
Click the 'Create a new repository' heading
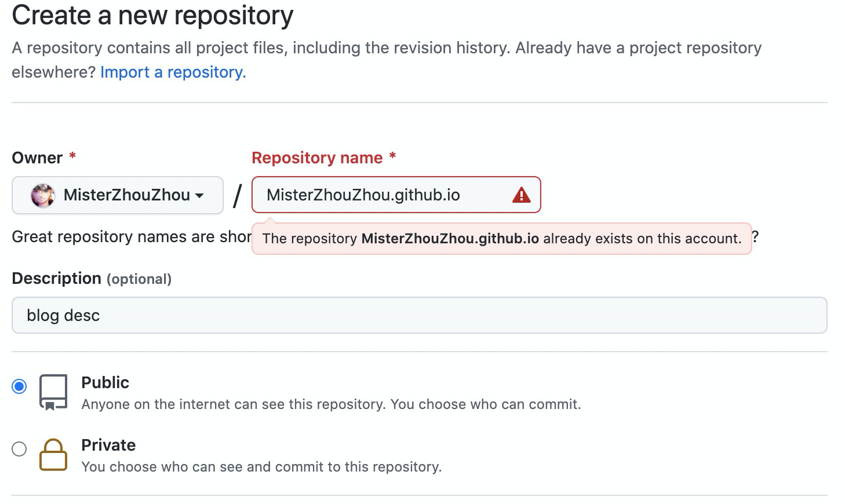click(x=152, y=16)
